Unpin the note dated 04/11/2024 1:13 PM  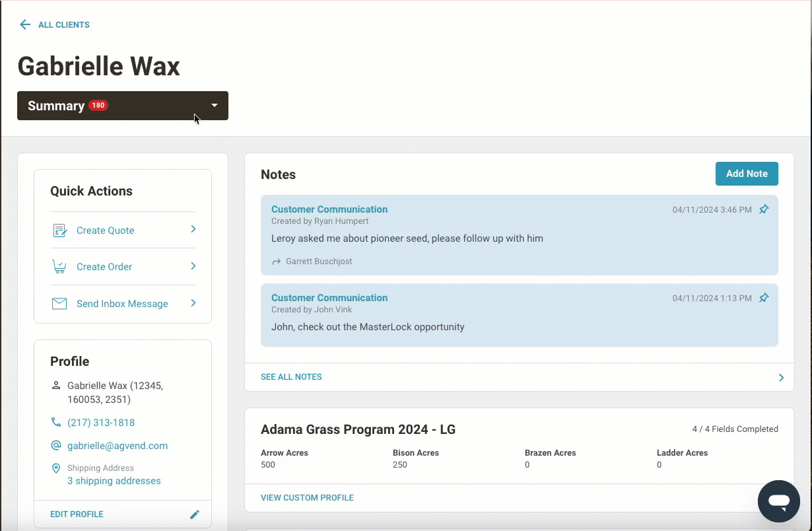tap(764, 298)
